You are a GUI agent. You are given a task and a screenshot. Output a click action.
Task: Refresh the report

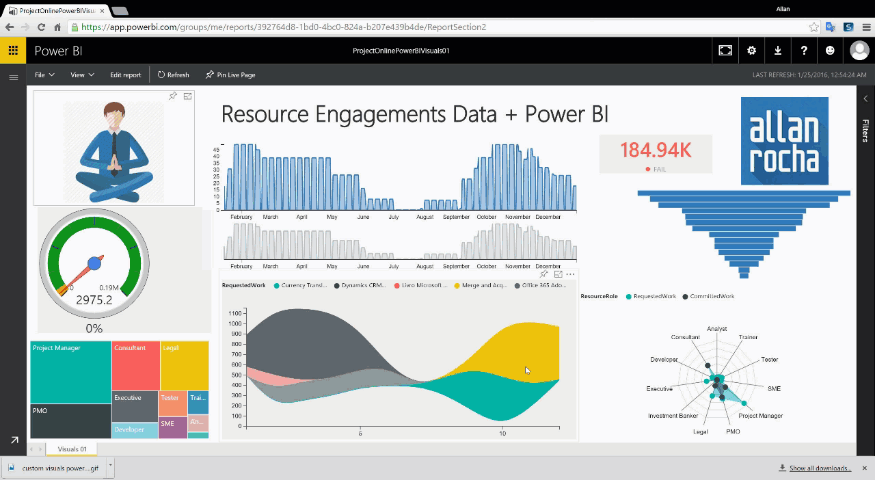coord(173,75)
